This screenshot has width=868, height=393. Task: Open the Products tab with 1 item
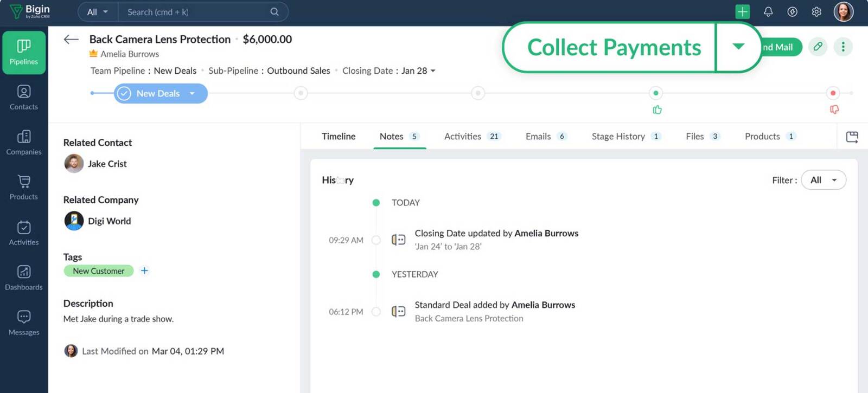pyautogui.click(x=770, y=137)
